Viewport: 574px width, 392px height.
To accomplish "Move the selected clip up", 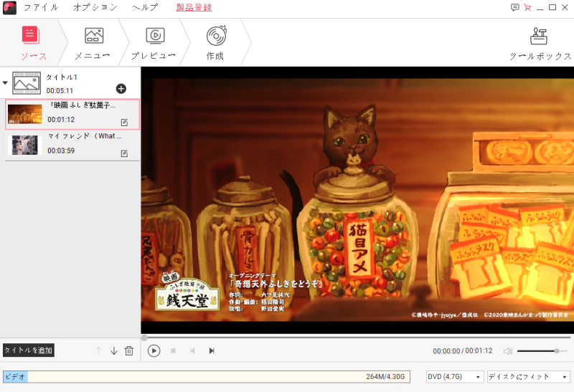I will pyautogui.click(x=99, y=350).
